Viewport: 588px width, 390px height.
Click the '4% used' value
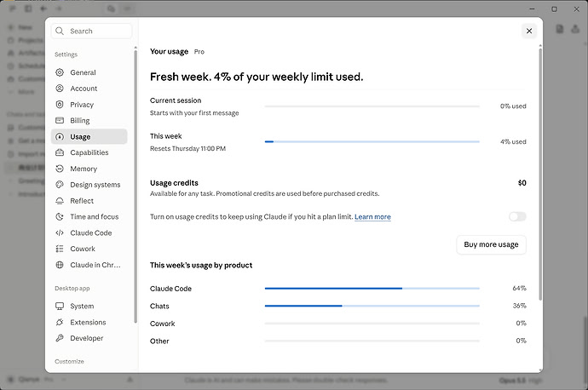click(513, 141)
